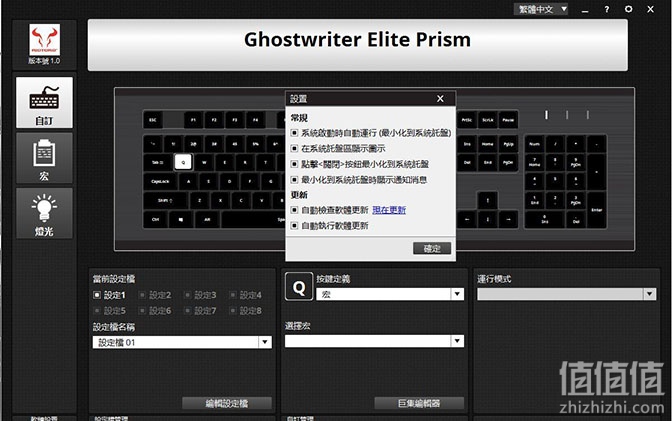Image resolution: width=672 pixels, height=421 pixels.
Task: Select the Num lock key on numpad
Action: pyautogui.click(x=534, y=144)
